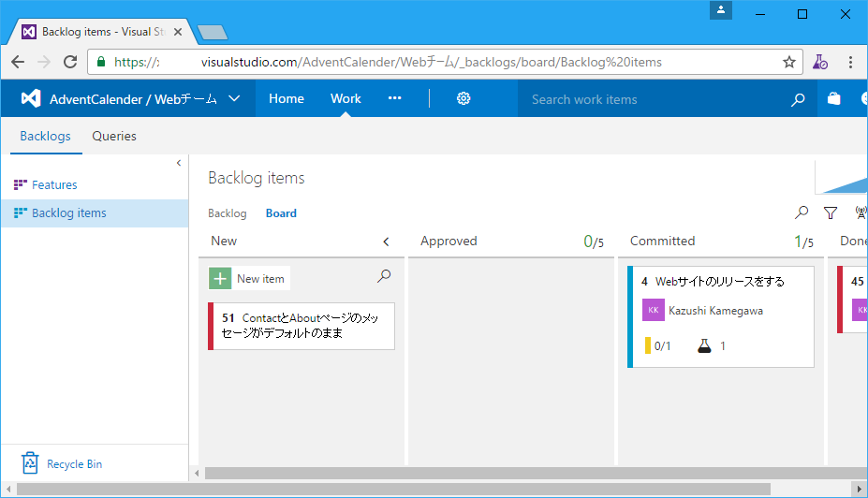This screenshot has height=498, width=868.
Task: Click the live updates antenna icon
Action: [x=861, y=212]
